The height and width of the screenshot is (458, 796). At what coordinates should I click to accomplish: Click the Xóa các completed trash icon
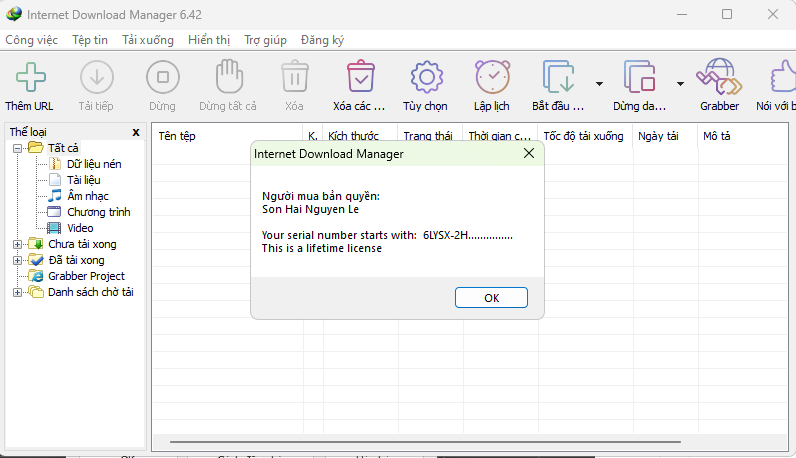pos(360,77)
